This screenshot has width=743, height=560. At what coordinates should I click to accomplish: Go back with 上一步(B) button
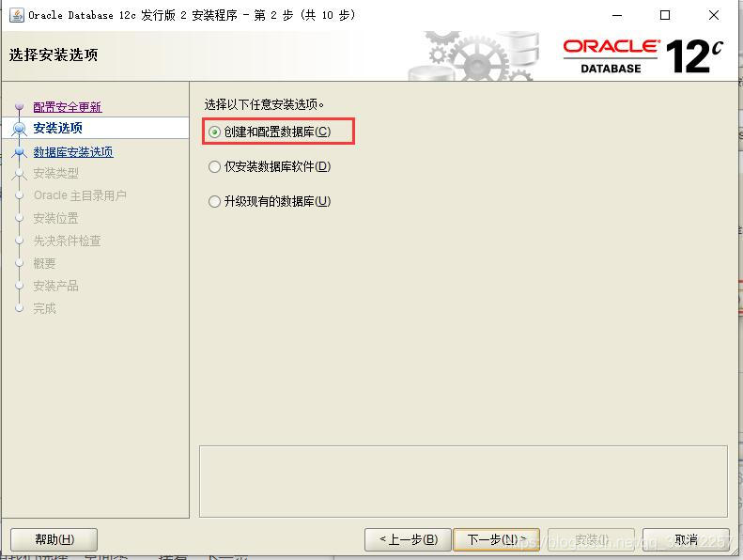408,539
